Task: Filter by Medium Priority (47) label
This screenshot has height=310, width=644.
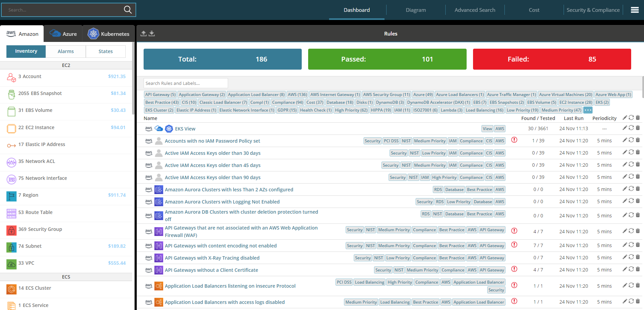Action: 561,110
